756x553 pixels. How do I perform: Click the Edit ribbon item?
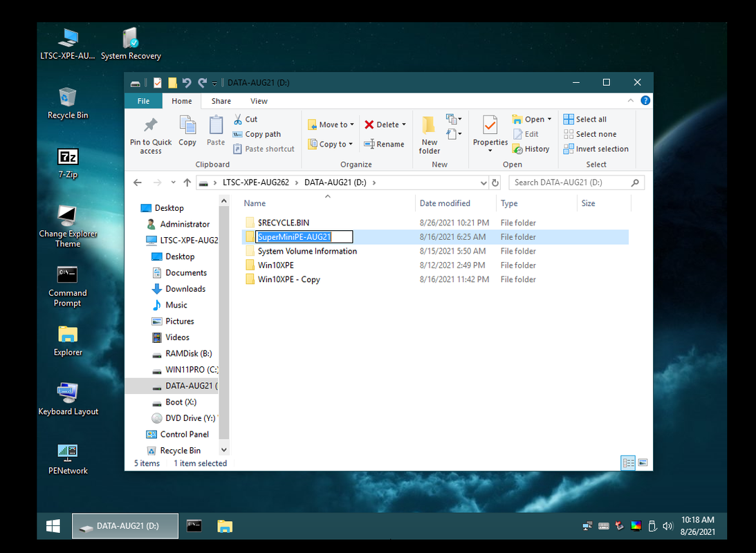point(526,134)
